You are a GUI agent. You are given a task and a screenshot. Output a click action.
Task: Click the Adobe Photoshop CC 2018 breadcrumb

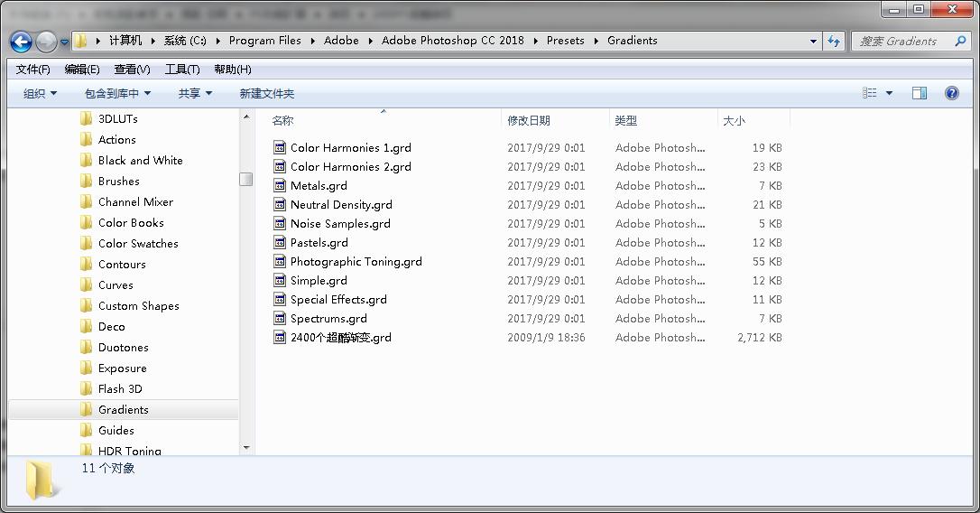pyautogui.click(x=452, y=41)
